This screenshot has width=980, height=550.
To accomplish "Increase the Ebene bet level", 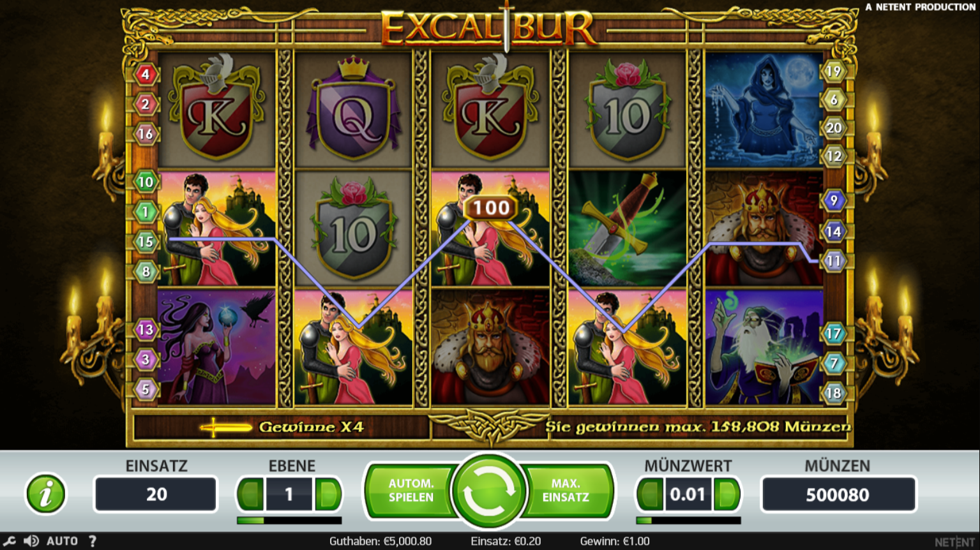I will [328, 494].
